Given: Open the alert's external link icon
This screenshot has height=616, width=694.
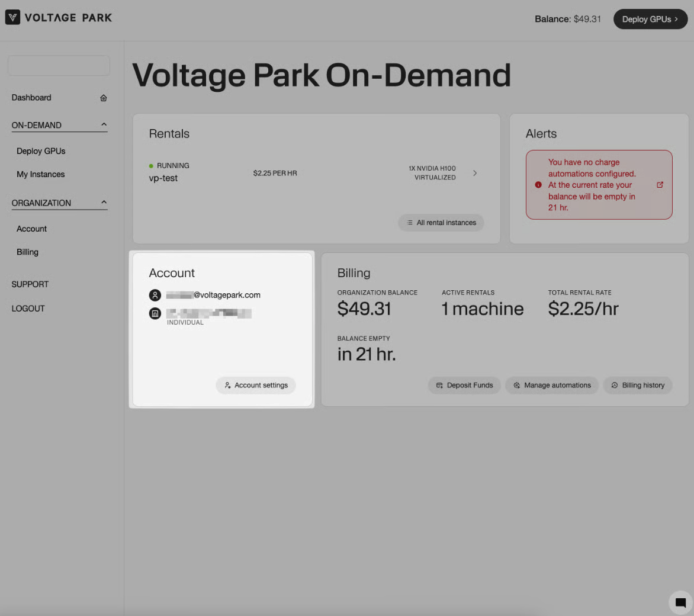Looking at the screenshot, I should click(x=660, y=185).
